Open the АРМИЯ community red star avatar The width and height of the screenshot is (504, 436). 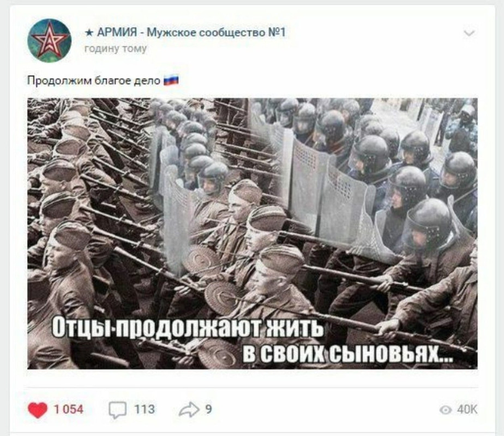click(x=49, y=40)
